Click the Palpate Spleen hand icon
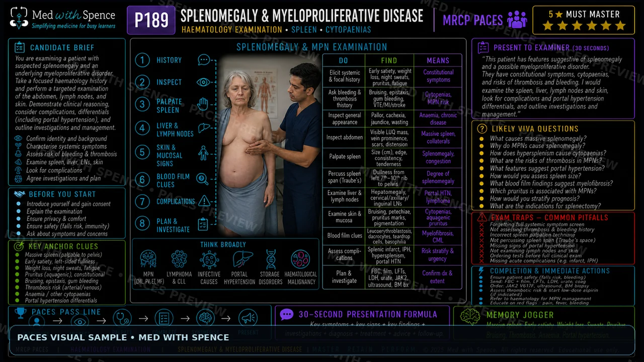Screen dimensions: 644x362 click(x=203, y=105)
